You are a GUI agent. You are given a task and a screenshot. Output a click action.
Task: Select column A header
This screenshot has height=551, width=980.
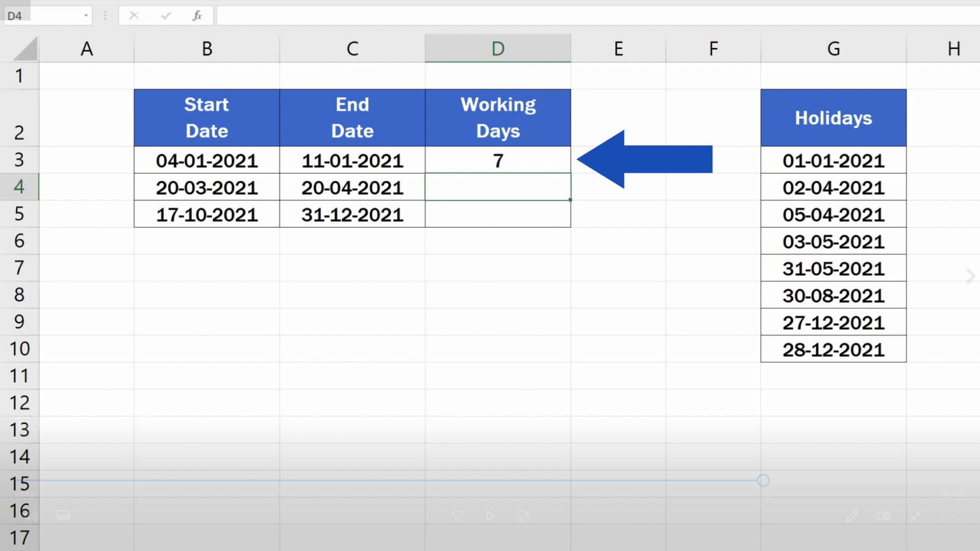point(87,48)
